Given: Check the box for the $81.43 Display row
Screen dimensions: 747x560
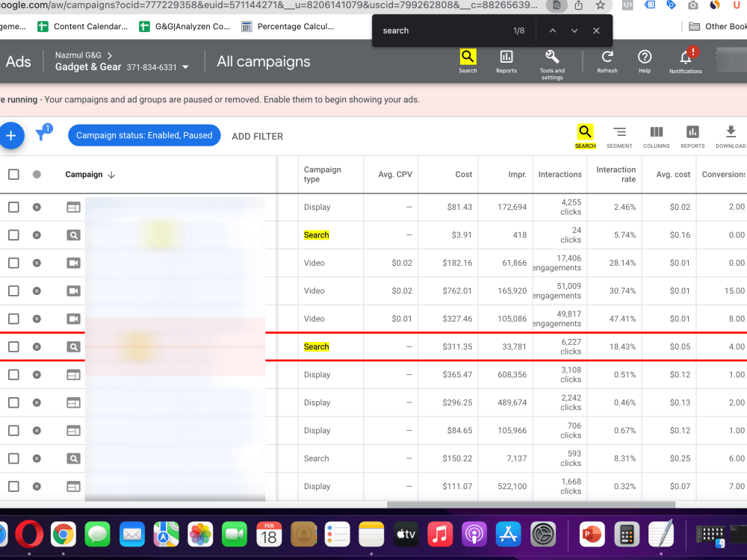Looking at the screenshot, I should coord(13,207).
